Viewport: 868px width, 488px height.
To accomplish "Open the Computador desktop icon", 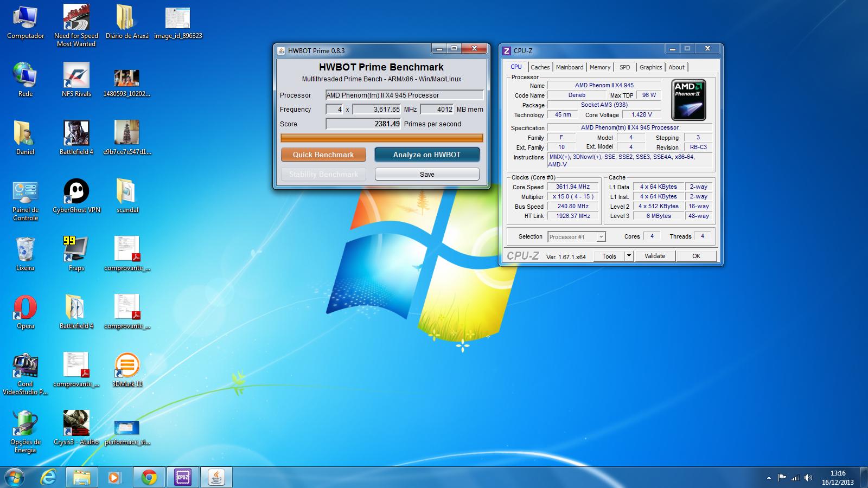I will click(x=25, y=22).
